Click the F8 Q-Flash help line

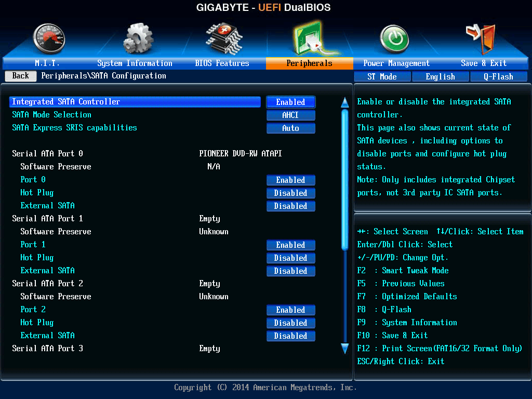point(384,310)
